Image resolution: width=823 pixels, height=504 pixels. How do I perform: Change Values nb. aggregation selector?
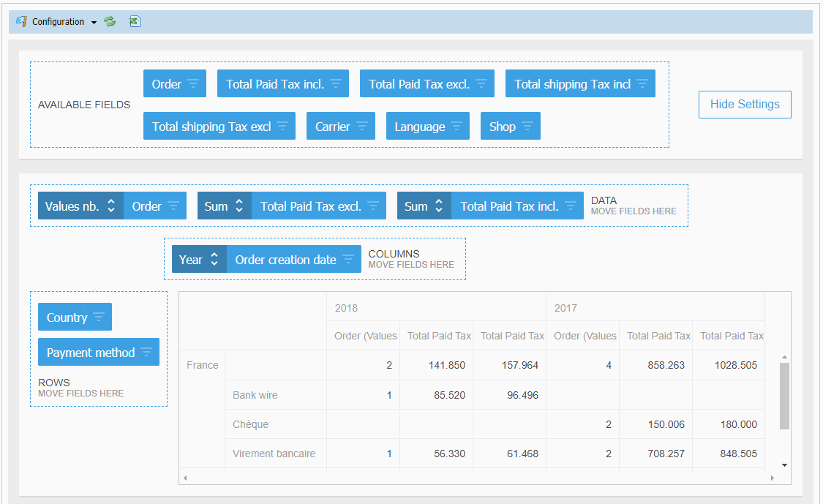111,206
